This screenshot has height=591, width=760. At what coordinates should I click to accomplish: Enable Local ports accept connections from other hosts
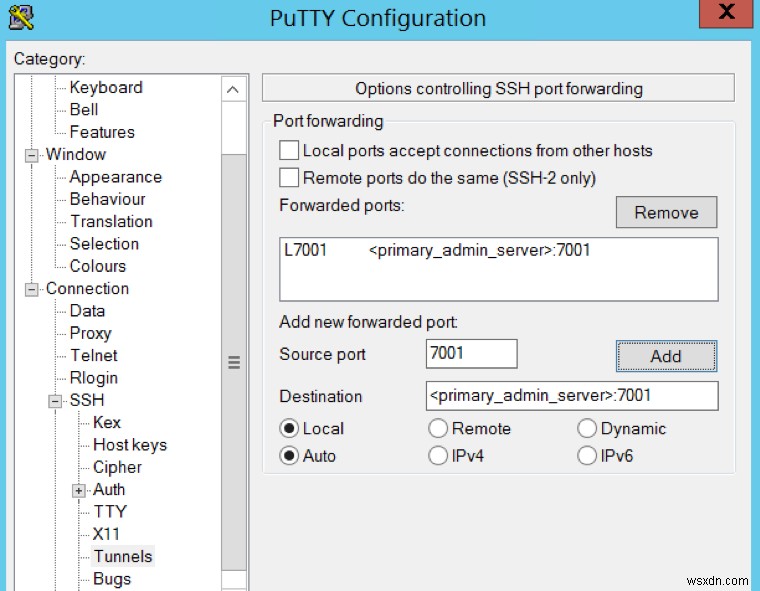[x=289, y=150]
